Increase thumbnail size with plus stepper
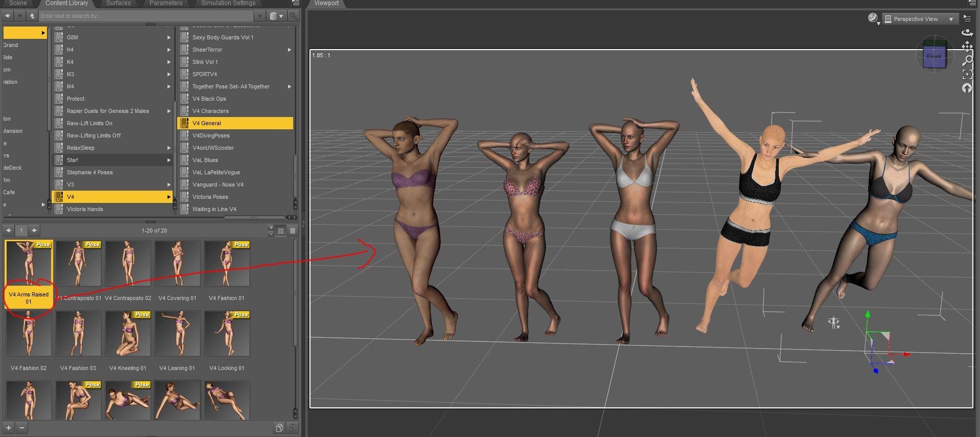The height and width of the screenshot is (437, 980). point(271,228)
